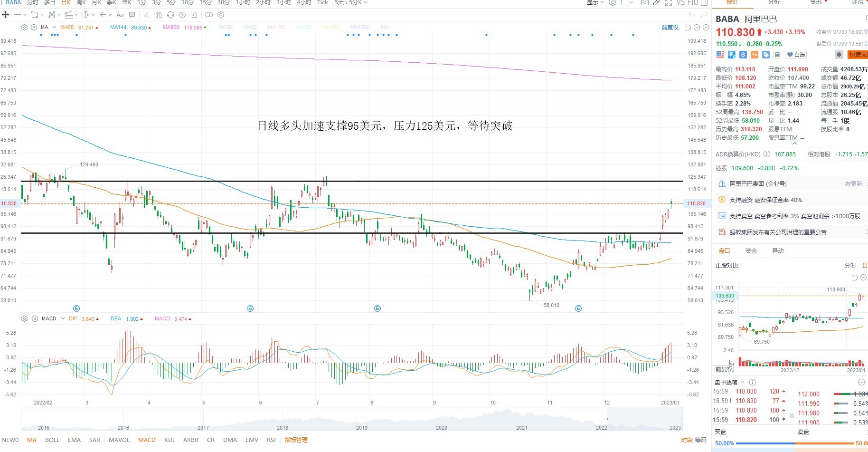Close the MACD indicator panel

click(35, 318)
